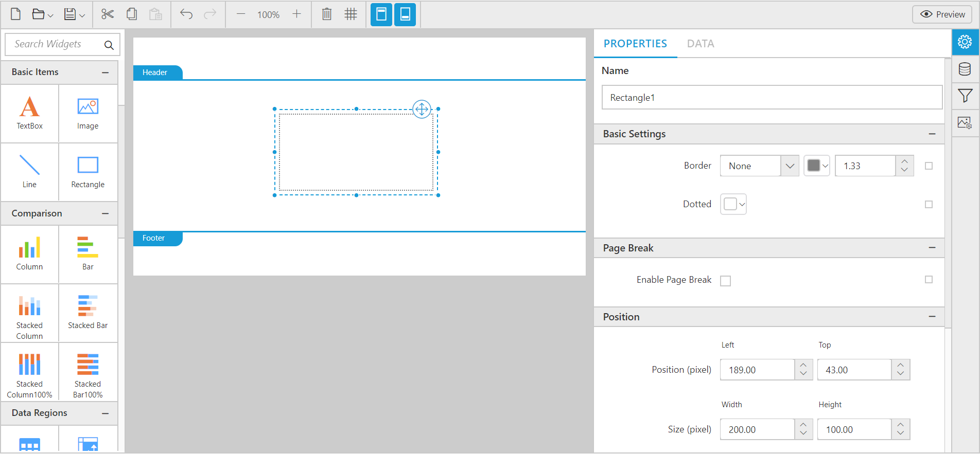Select the TextBox widget

pos(30,114)
